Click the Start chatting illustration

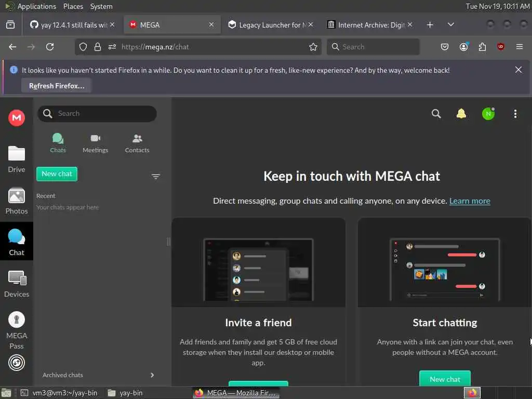point(445,270)
